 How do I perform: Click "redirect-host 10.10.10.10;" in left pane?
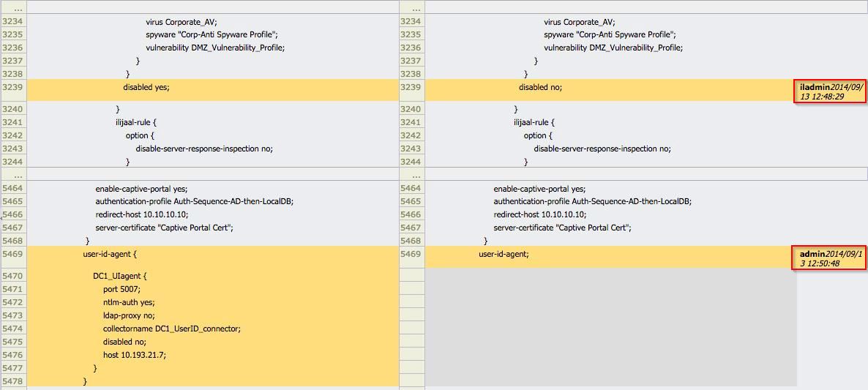tap(141, 214)
